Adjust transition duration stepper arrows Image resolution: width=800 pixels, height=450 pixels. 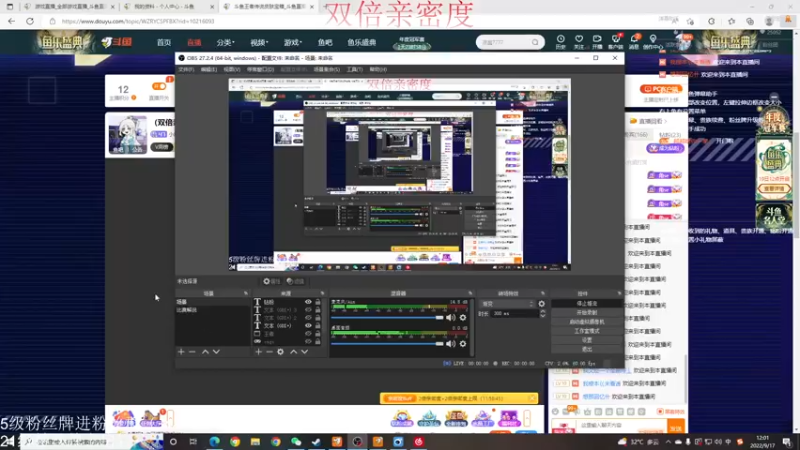(542, 314)
